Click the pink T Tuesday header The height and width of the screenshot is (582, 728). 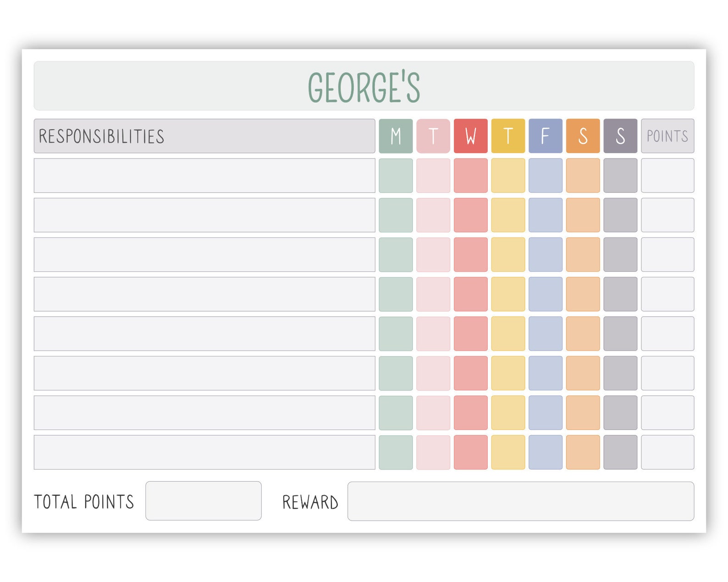[x=433, y=136]
